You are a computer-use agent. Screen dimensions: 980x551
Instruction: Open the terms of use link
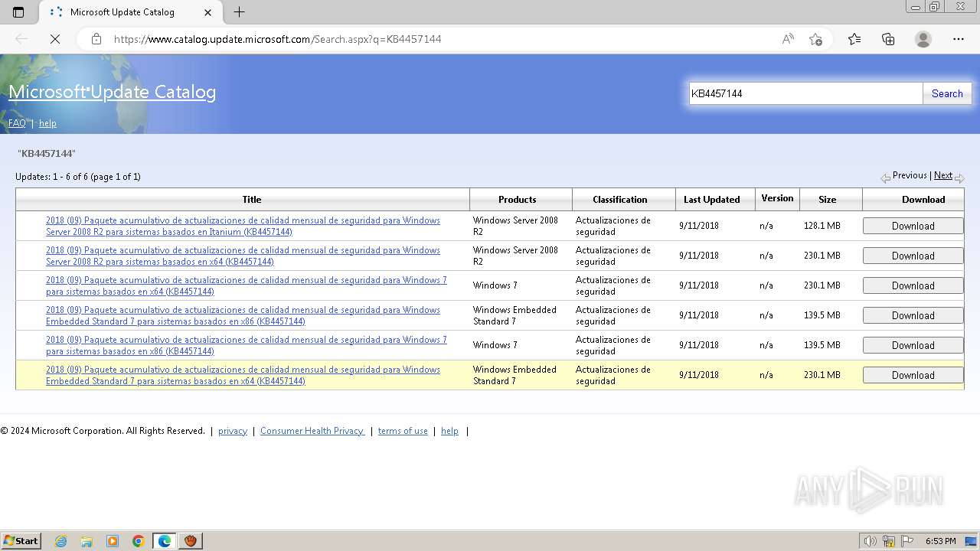click(403, 431)
